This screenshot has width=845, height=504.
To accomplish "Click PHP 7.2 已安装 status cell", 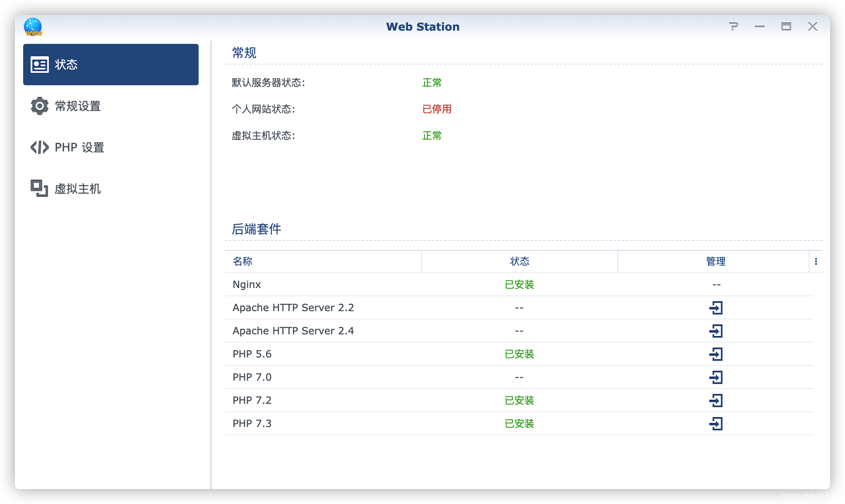I will [x=519, y=401].
